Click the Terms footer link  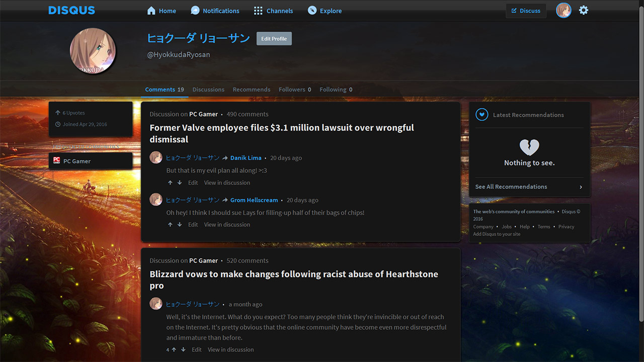(544, 227)
